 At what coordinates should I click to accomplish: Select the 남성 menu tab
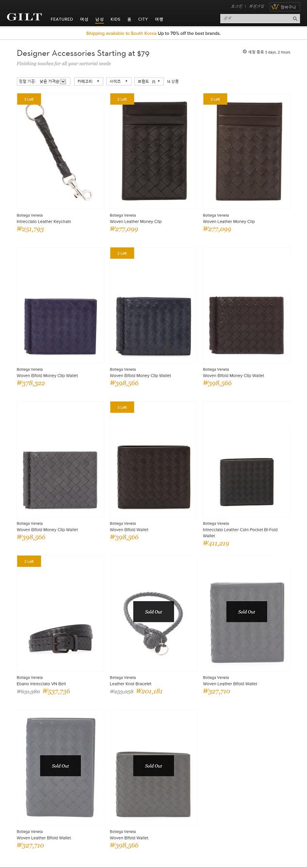pos(99,19)
